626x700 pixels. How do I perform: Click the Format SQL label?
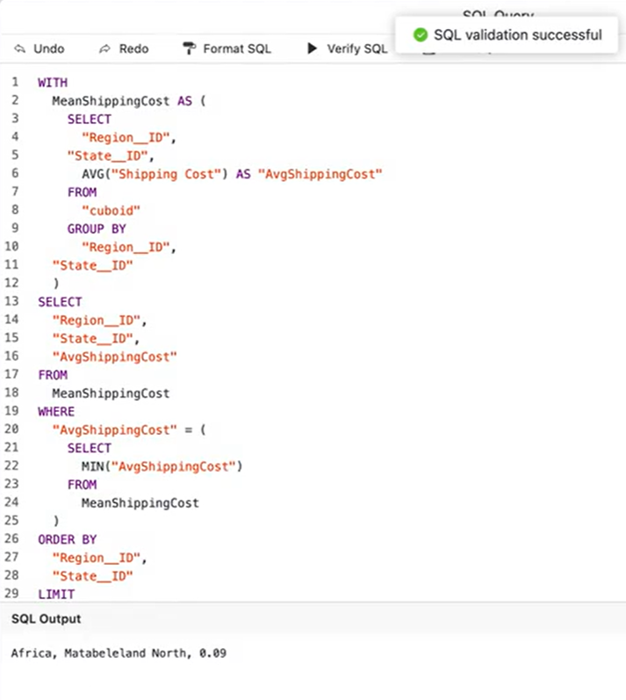tap(237, 48)
